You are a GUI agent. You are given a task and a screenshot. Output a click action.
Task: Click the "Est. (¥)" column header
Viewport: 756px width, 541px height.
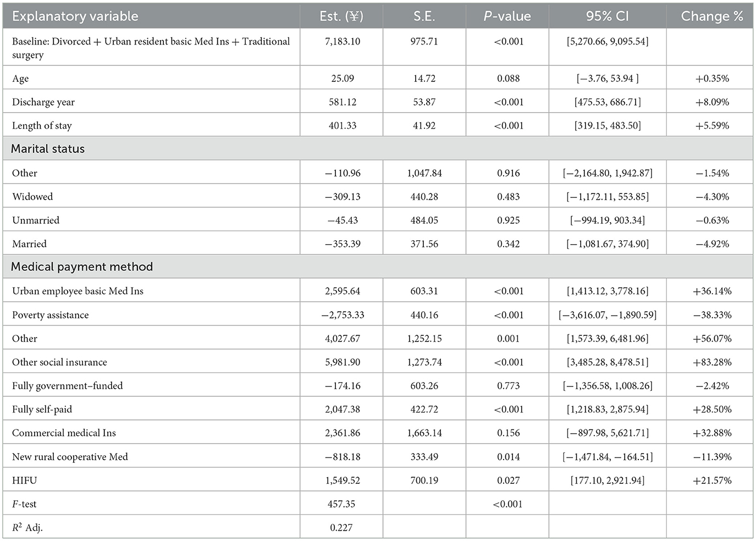tap(341, 16)
